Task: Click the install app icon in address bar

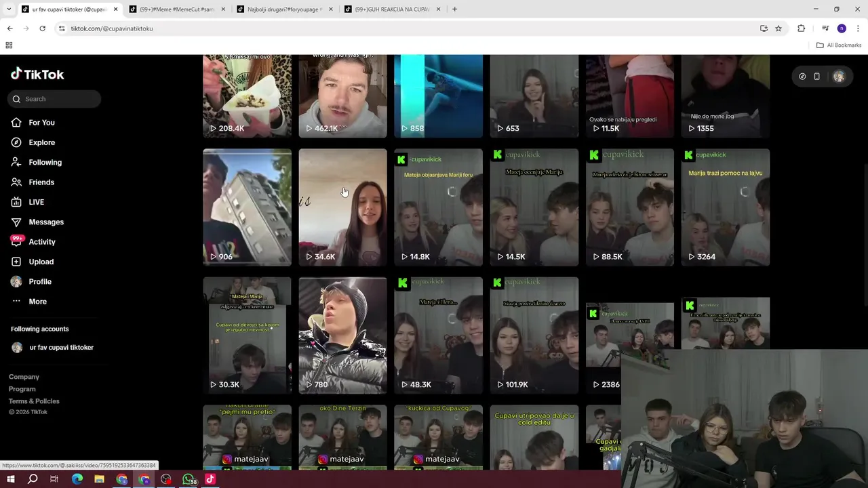Action: point(764,28)
